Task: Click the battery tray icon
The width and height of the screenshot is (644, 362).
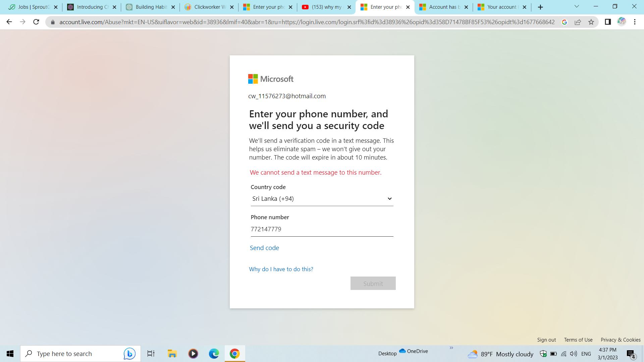Action: [x=554, y=354]
